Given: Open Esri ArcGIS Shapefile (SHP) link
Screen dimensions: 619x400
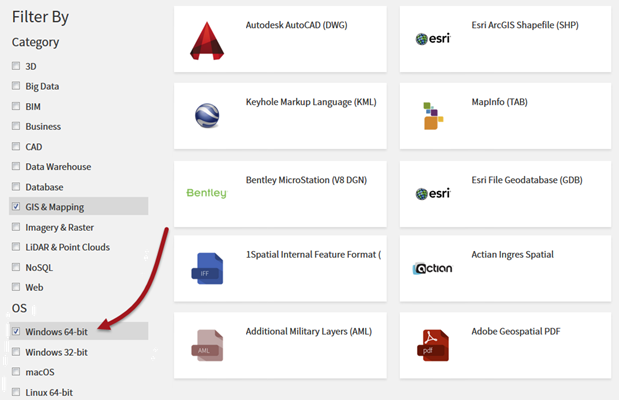Looking at the screenshot, I should 525,25.
